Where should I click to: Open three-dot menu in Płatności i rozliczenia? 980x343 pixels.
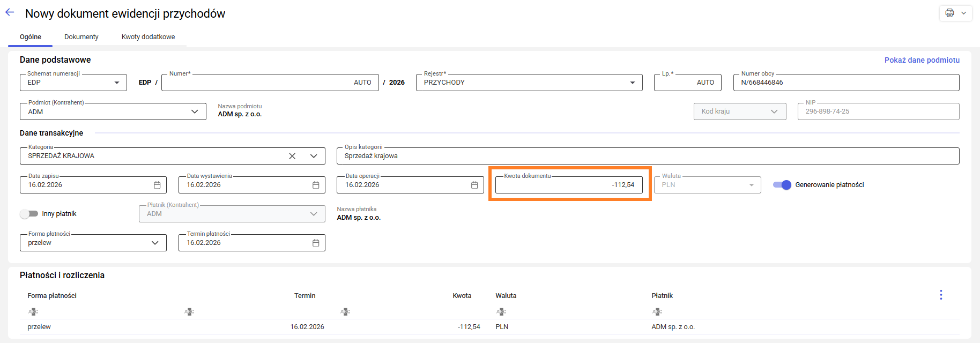coord(941,295)
